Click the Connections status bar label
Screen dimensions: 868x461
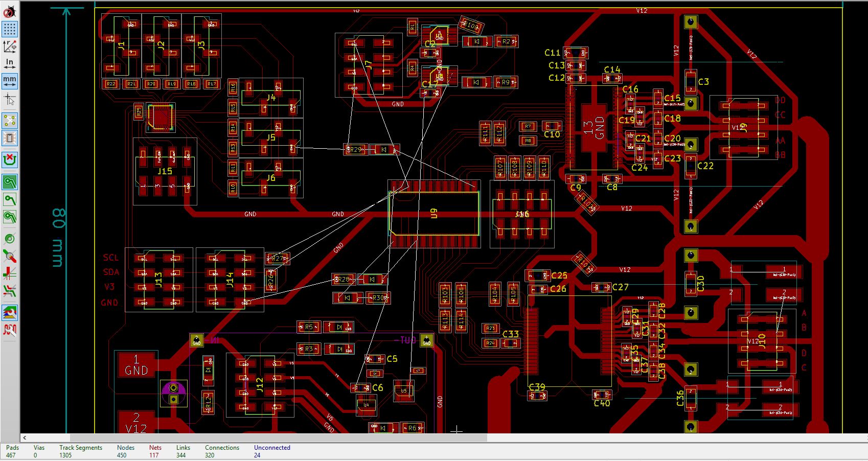[222, 448]
